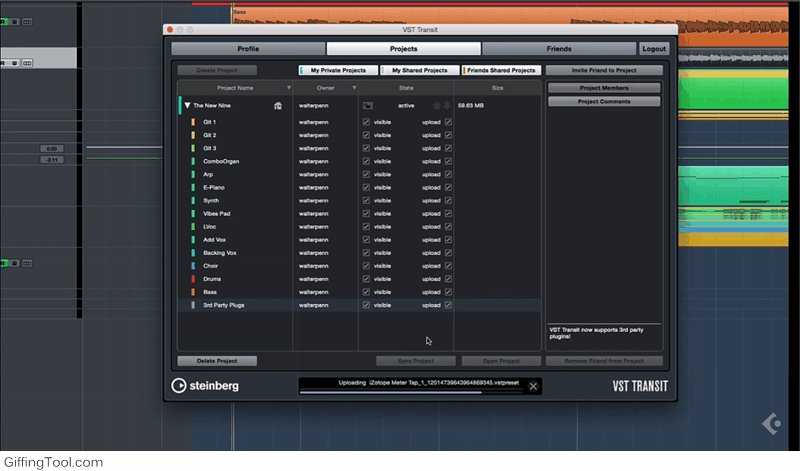Toggle upload checkbox for 3rd Party Plugs
The width and height of the screenshot is (800, 471).
[x=448, y=305]
